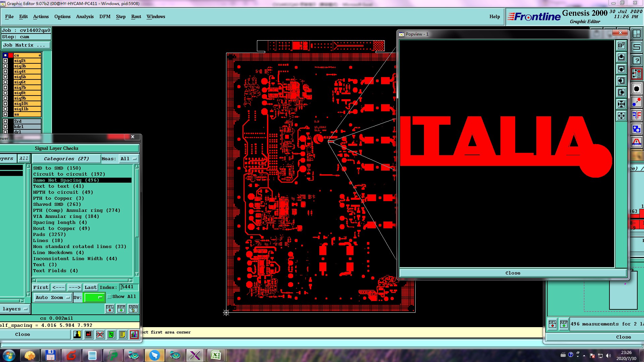
Task: Toggle display of sig2t layer
Action: (5, 61)
